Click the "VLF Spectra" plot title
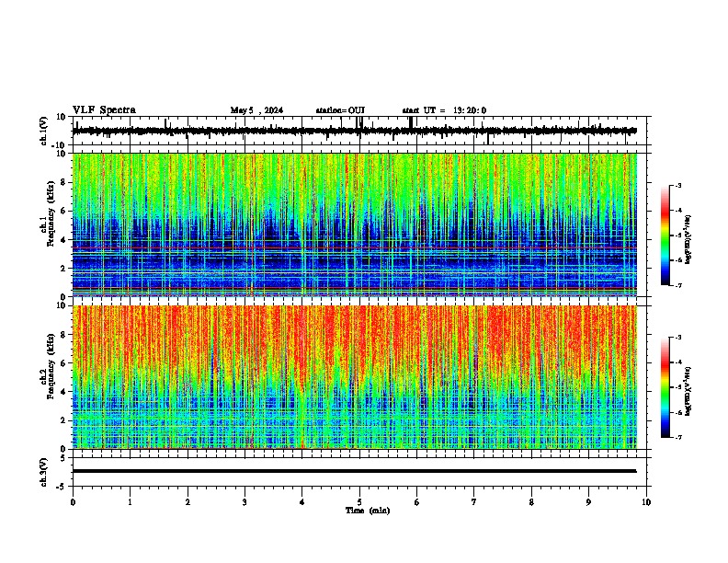The height and width of the screenshot is (563, 728). pos(104,110)
